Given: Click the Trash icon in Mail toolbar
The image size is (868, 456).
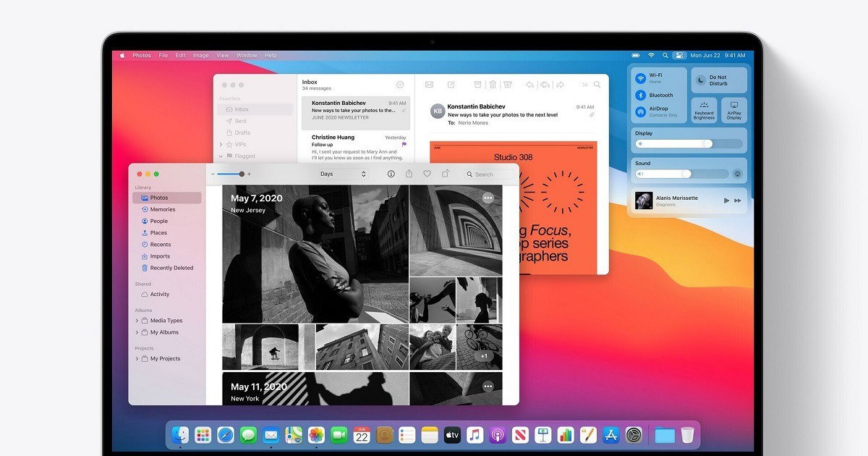Looking at the screenshot, I should coord(493,85).
